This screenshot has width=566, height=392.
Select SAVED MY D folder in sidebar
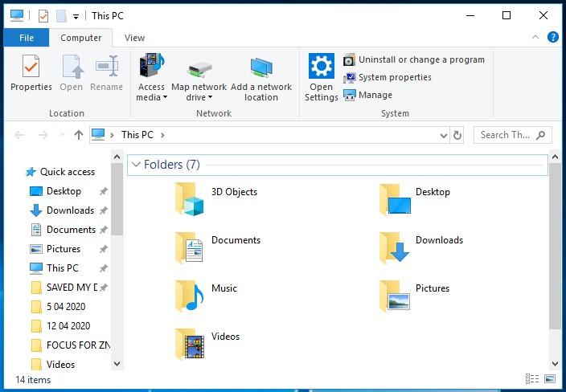click(x=64, y=288)
